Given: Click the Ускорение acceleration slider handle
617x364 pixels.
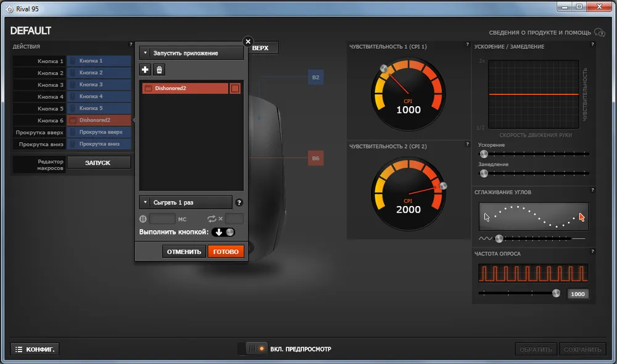Looking at the screenshot, I should click(484, 154).
